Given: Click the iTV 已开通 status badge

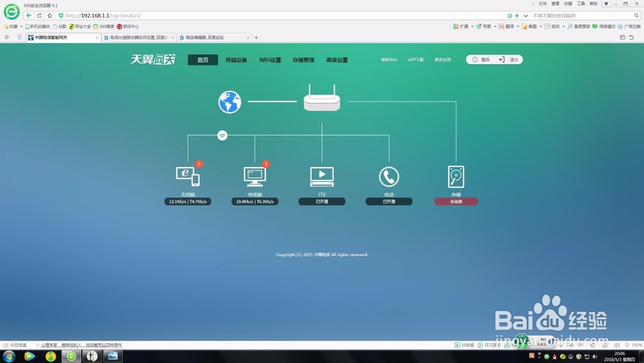Looking at the screenshot, I should (321, 201).
